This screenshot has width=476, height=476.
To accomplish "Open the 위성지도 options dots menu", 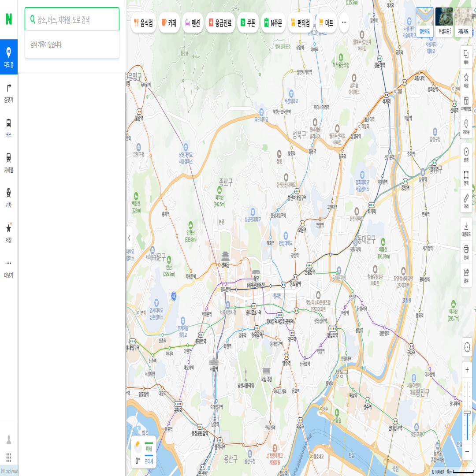I will 450,31.
